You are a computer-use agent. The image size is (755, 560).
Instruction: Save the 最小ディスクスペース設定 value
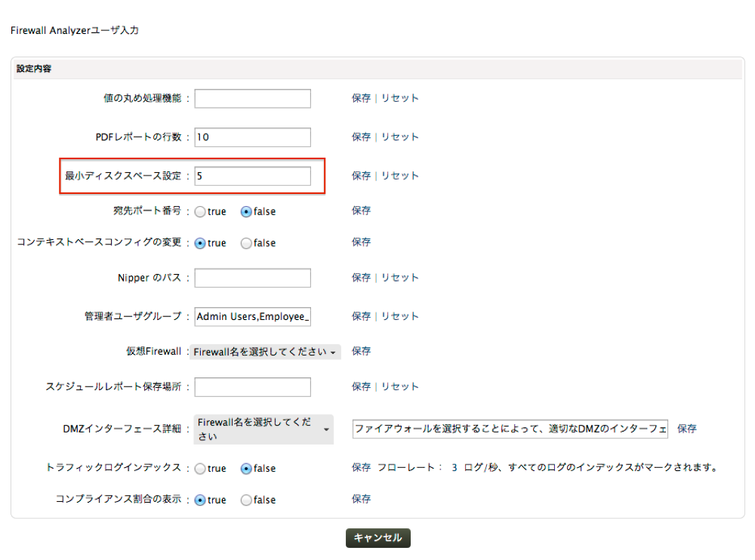tap(361, 176)
